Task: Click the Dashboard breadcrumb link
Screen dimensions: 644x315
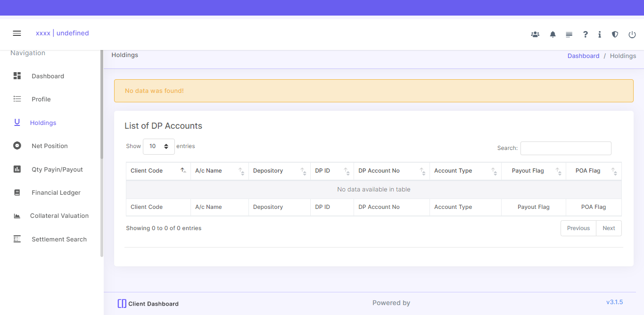Action: click(x=583, y=56)
